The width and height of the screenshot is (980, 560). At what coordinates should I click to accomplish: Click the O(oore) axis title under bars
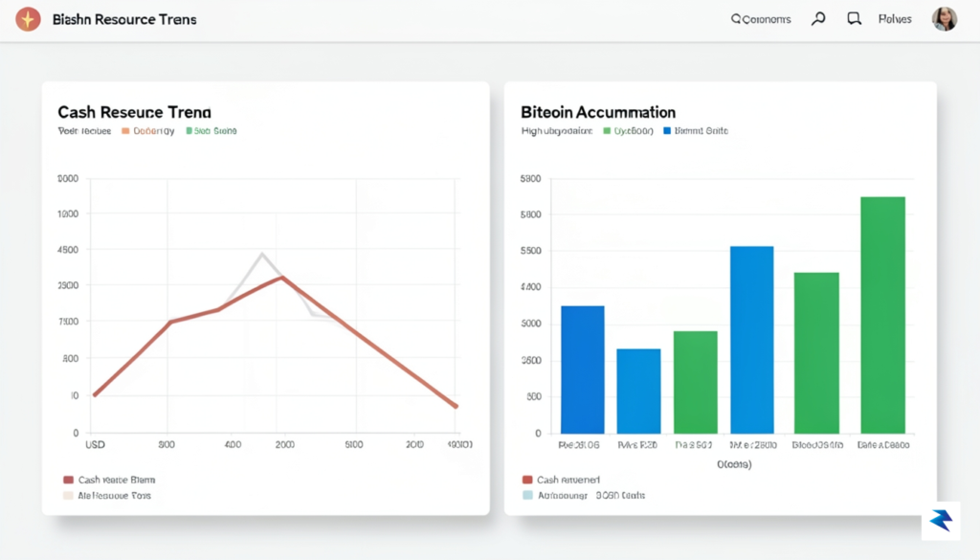pos(734,464)
